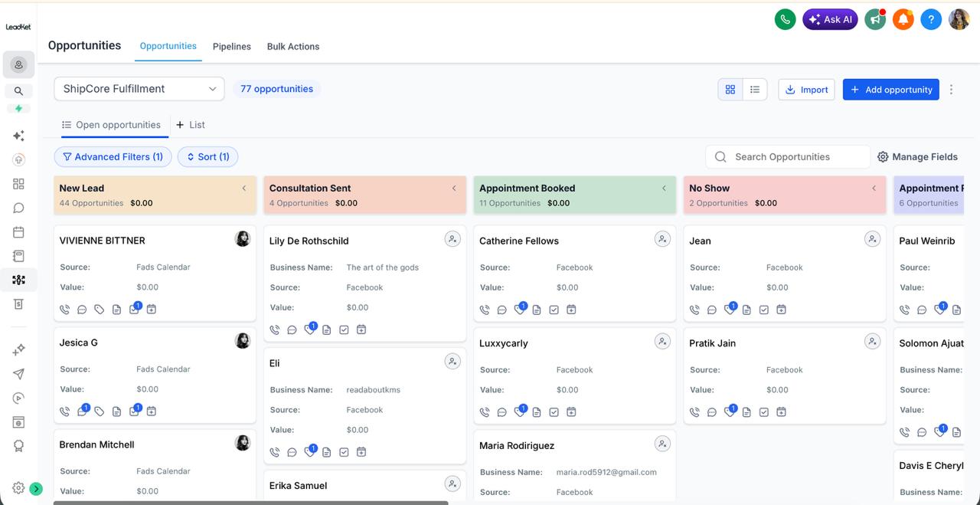Click the green phone dialer icon

coord(785,20)
